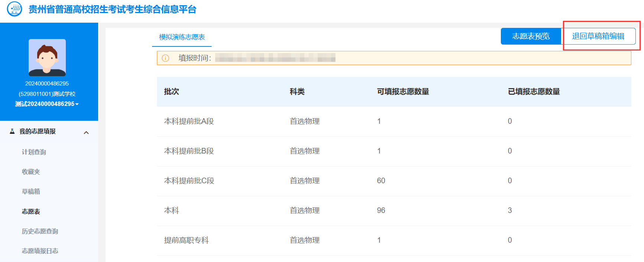Viewport: 644px width, 262px height.
Task: Click the platform title 贵州省普通高校招生考试考生综合信息平台
Action: pos(113,9)
